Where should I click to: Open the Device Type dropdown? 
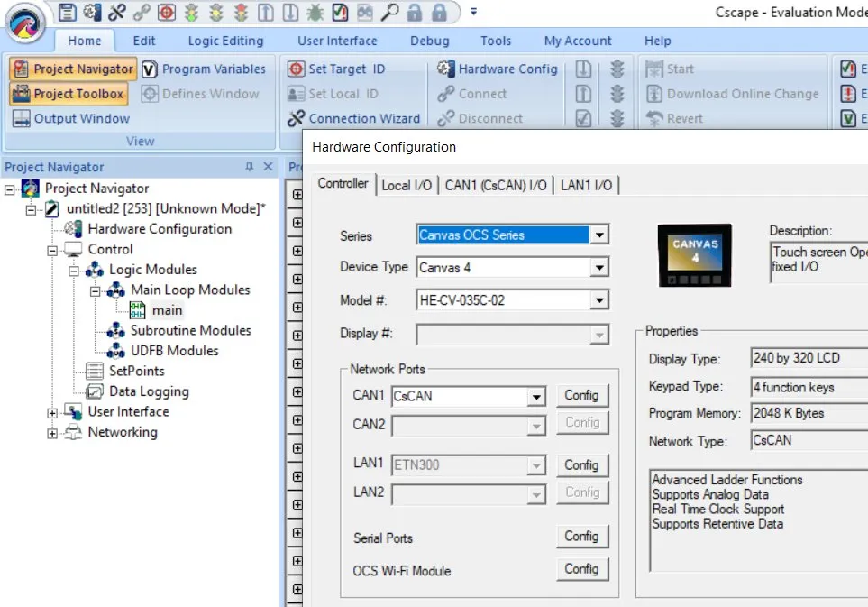598,267
